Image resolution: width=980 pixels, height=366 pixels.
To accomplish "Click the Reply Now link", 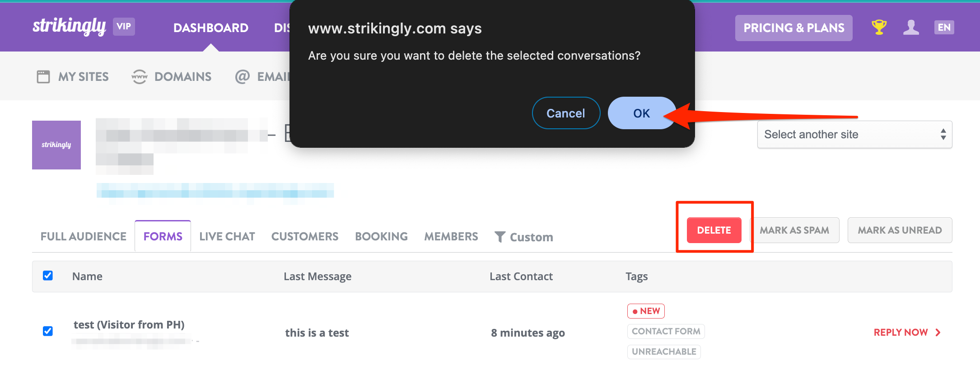I will click(907, 333).
